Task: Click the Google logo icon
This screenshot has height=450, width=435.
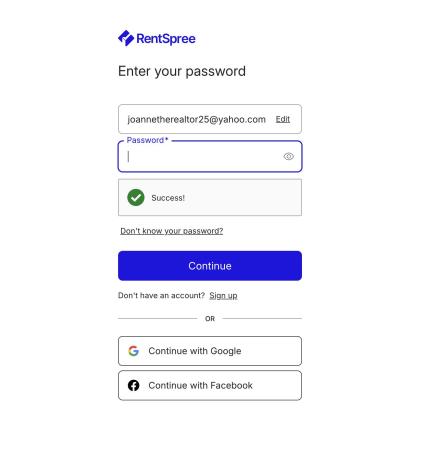Action: [x=134, y=351]
